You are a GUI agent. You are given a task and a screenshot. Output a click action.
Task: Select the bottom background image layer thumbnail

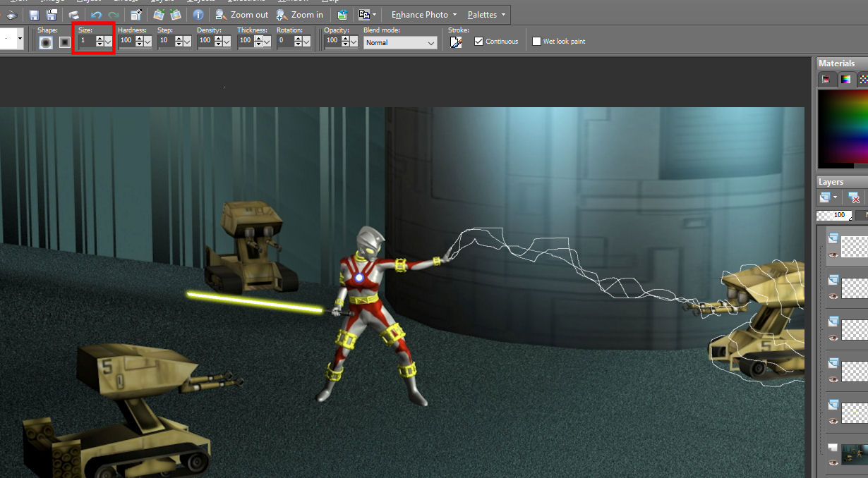pos(855,454)
